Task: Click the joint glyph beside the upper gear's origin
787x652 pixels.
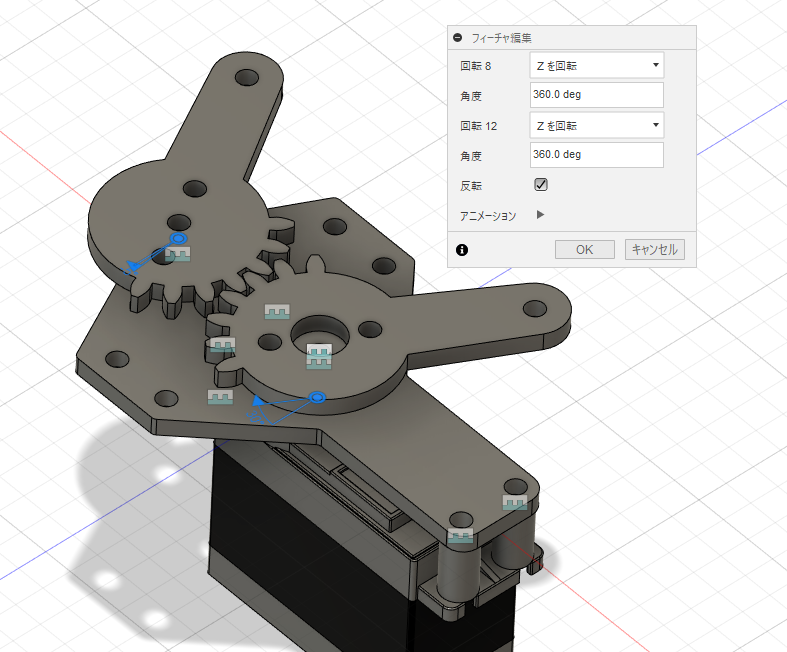Action: tap(178, 253)
